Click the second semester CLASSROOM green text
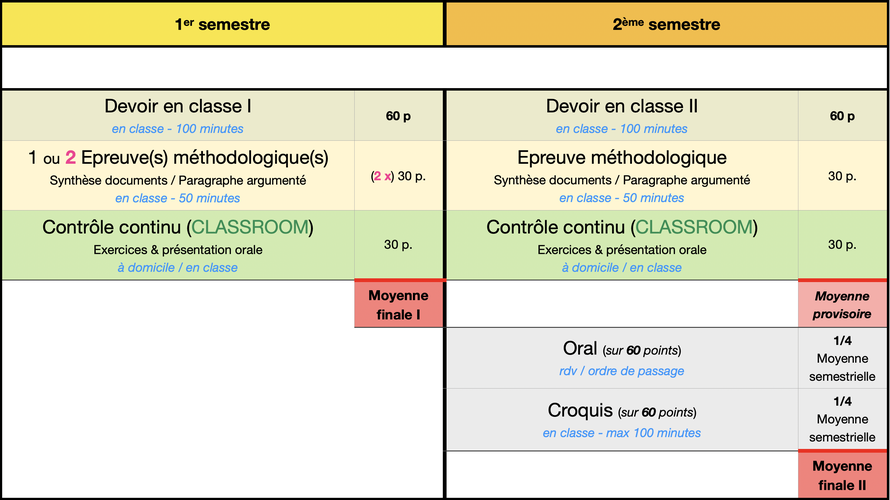The image size is (890, 500). tap(694, 227)
